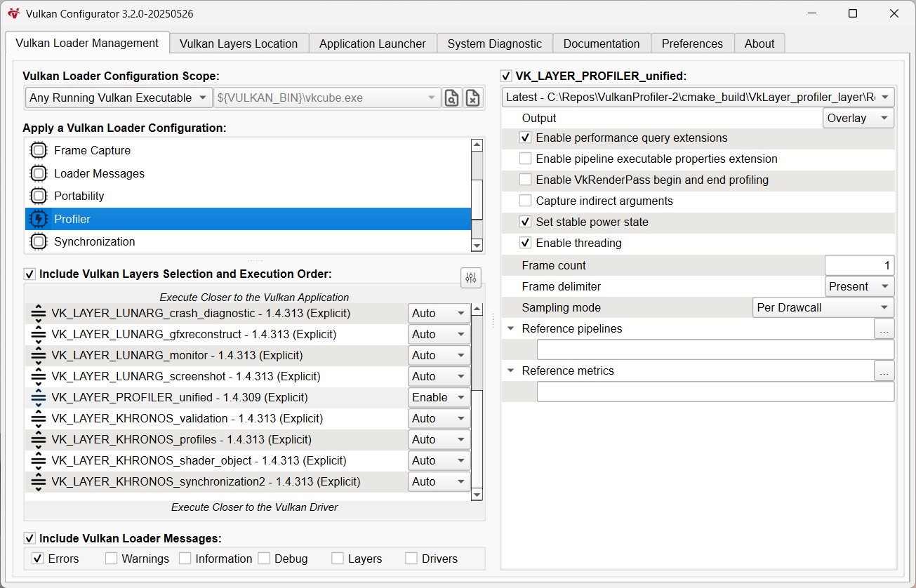The image size is (916, 588).
Task: Collapse the Reference metrics expander
Action: [511, 370]
